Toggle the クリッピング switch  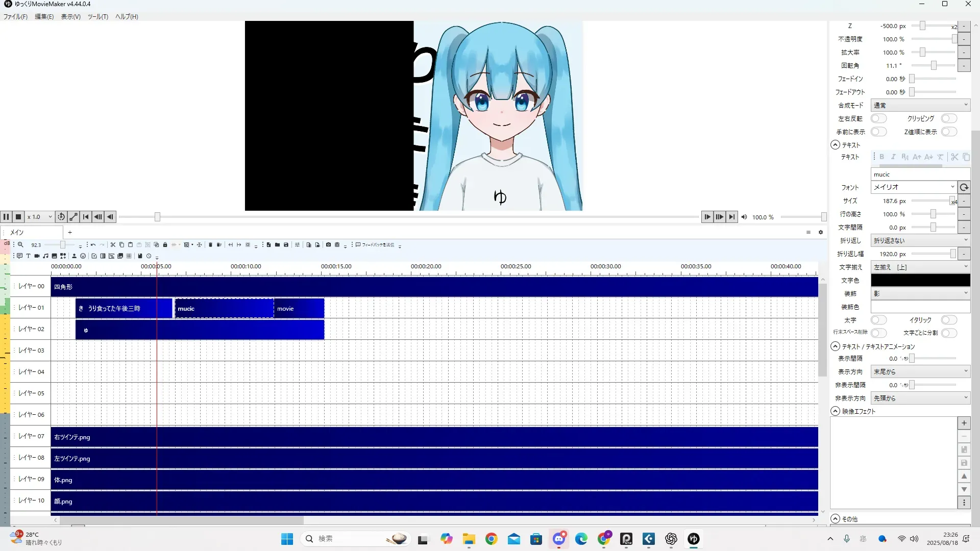click(949, 118)
